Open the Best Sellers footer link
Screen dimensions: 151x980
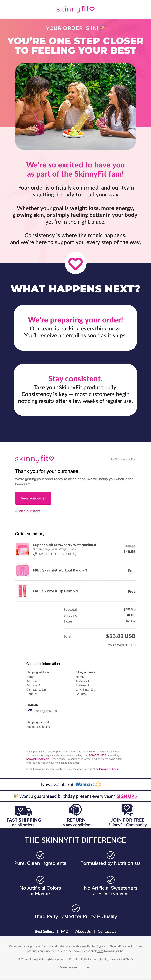point(45,931)
